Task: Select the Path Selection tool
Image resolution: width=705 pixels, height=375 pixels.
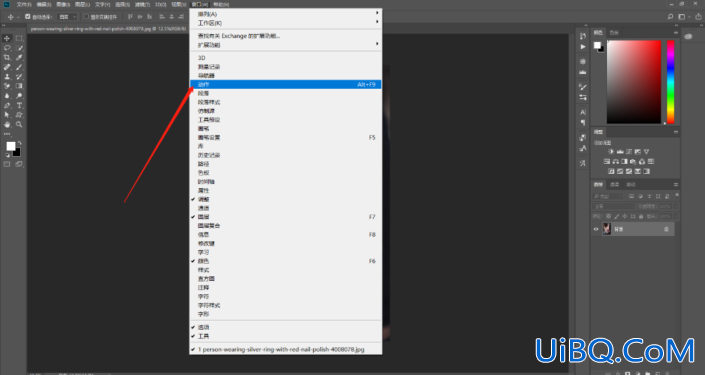Action: (x=7, y=115)
